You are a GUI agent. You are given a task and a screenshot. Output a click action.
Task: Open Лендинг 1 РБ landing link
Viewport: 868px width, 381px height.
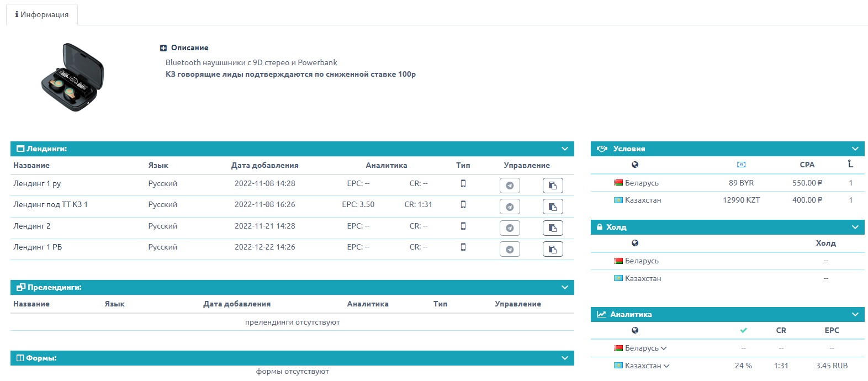coord(38,247)
